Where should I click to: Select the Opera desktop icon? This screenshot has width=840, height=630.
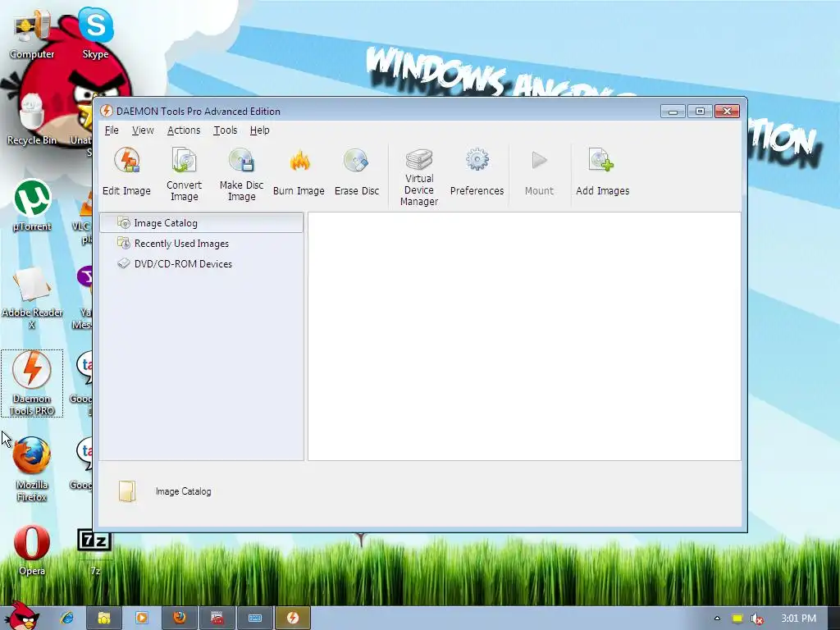(x=32, y=550)
